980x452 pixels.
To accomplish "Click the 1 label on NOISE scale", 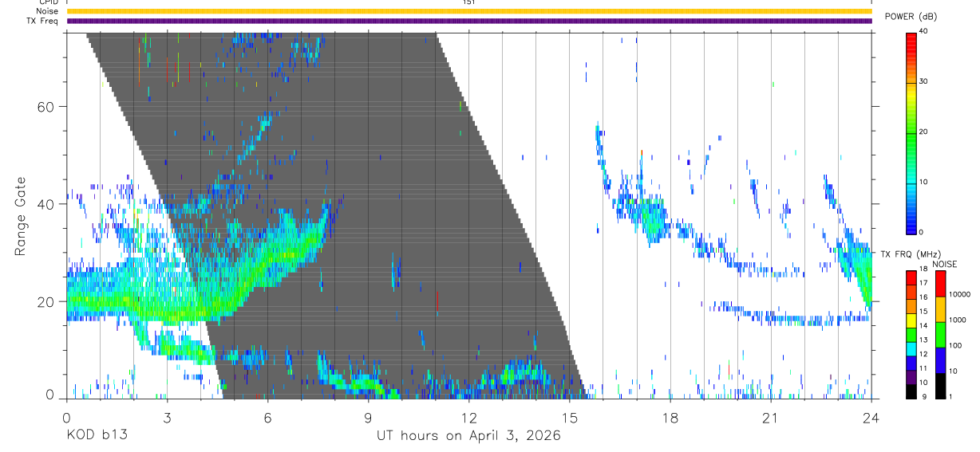I will [950, 396].
